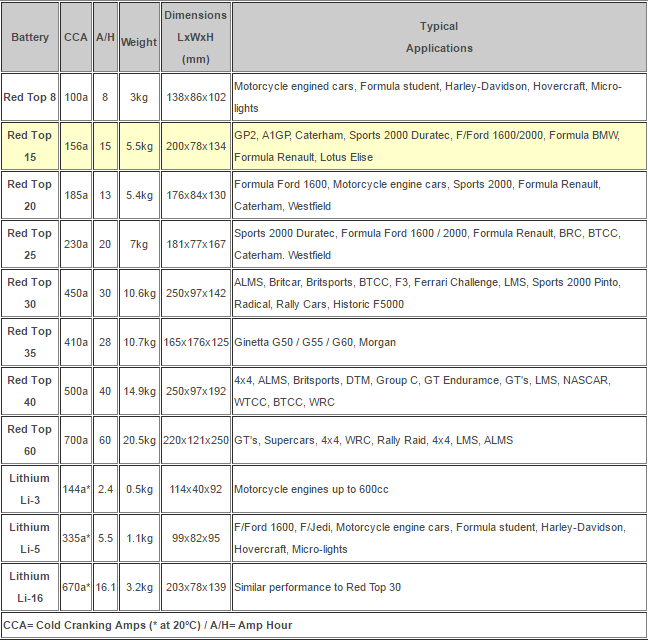The width and height of the screenshot is (648, 640).
Task: Click the 'Typical Applications' header
Action: pos(439,37)
